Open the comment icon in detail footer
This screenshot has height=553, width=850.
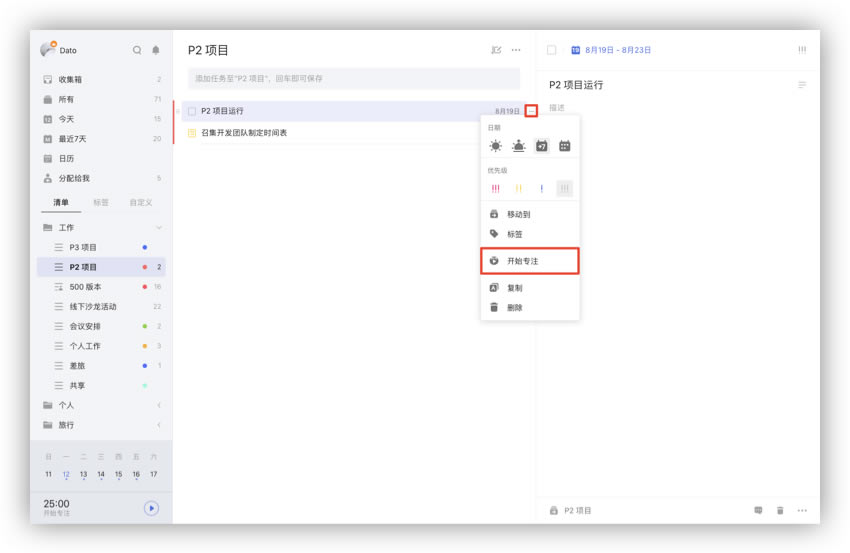click(x=758, y=510)
